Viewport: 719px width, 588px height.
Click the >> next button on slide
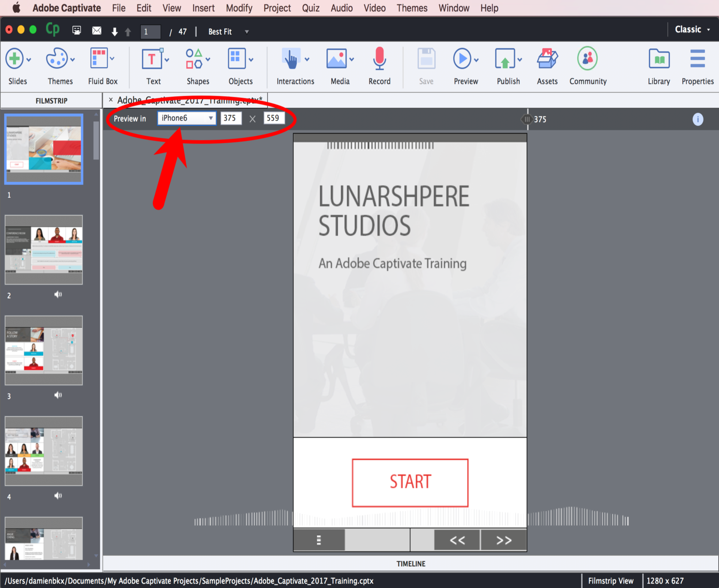coord(503,540)
